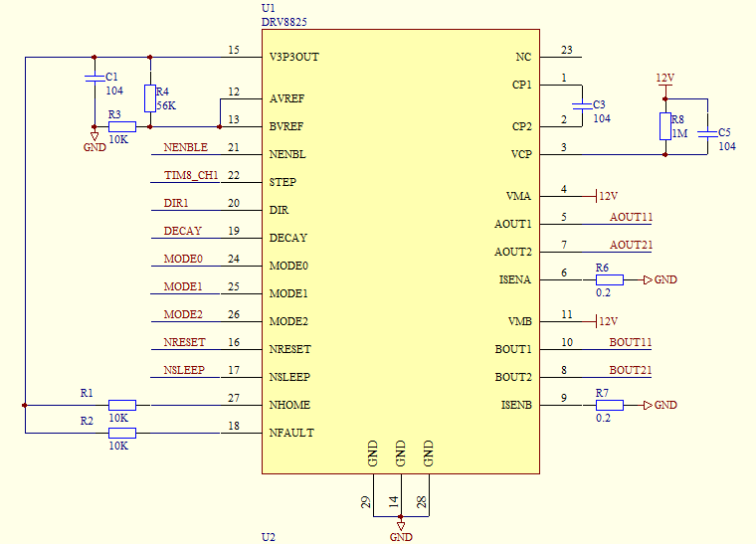
Task: Click the VCP pin name
Action: pos(521,155)
